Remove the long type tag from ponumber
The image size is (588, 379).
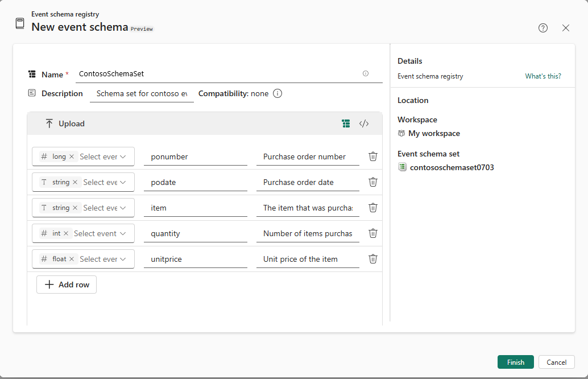[x=72, y=156]
